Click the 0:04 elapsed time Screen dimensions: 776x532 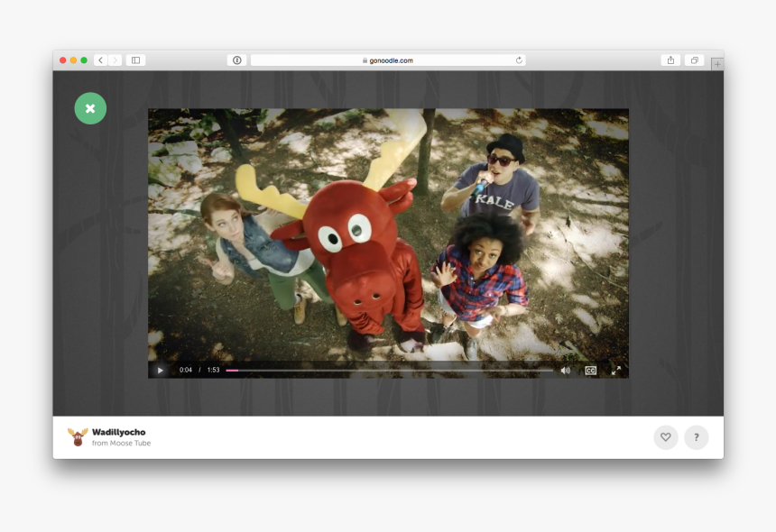pyautogui.click(x=186, y=370)
